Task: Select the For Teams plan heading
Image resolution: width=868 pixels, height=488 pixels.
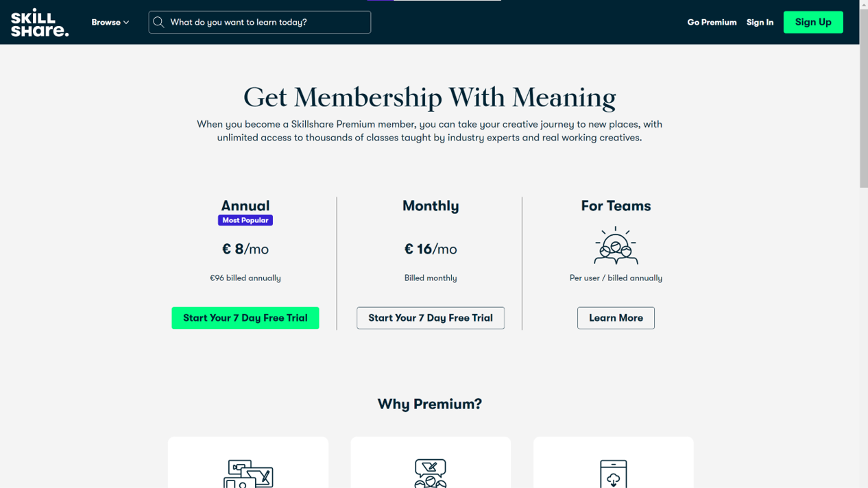Action: (616, 206)
